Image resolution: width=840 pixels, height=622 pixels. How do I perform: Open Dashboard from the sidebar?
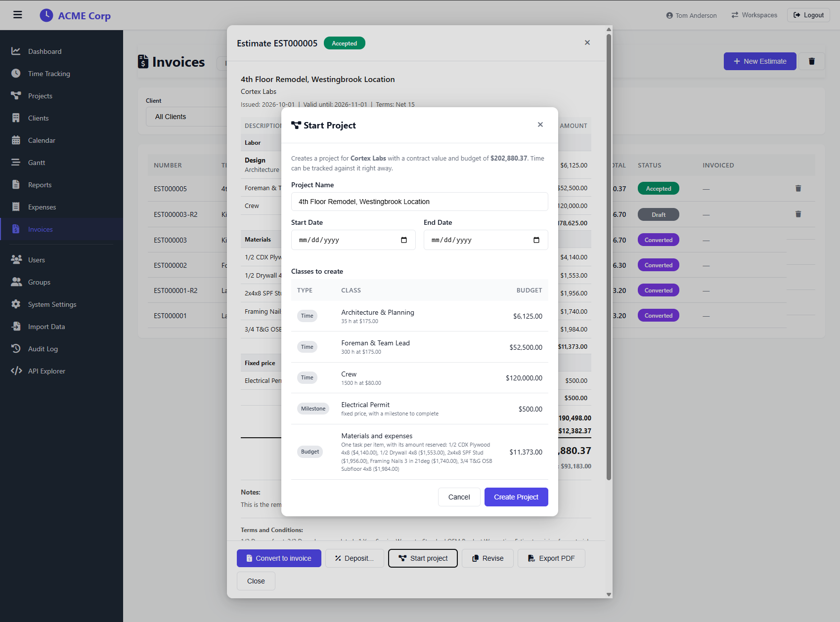[45, 51]
